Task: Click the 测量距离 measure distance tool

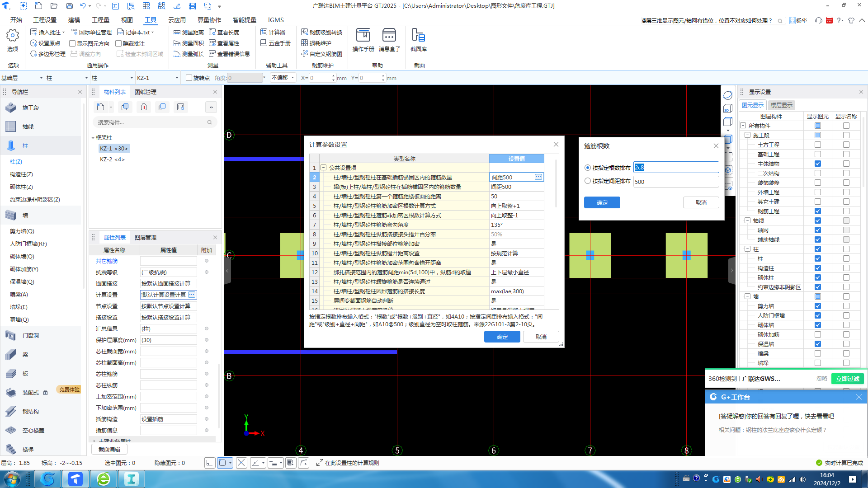Action: coord(189,32)
